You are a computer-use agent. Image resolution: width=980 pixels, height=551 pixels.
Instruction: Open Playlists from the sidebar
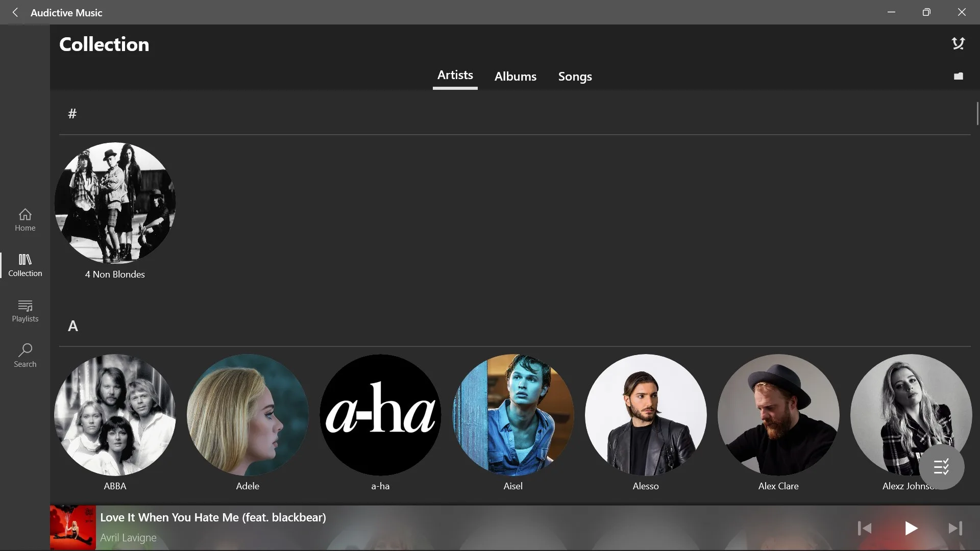pyautogui.click(x=25, y=311)
